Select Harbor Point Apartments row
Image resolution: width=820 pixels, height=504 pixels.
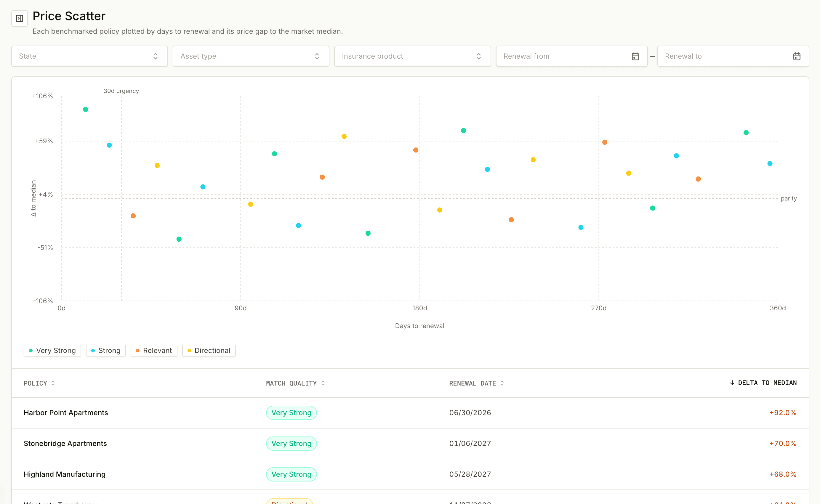[410, 413]
